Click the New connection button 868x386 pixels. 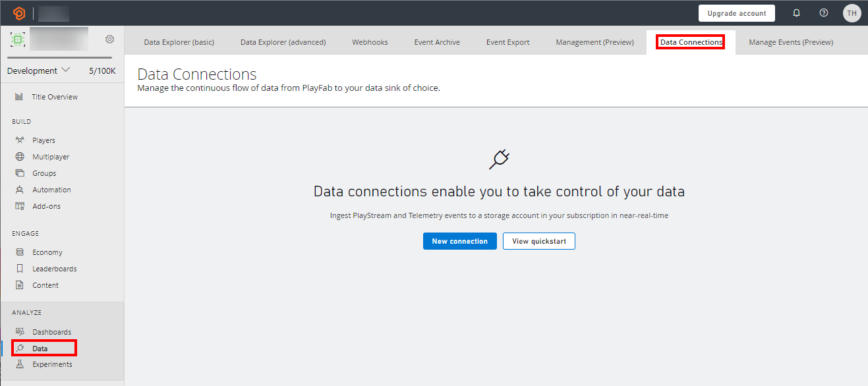[460, 241]
